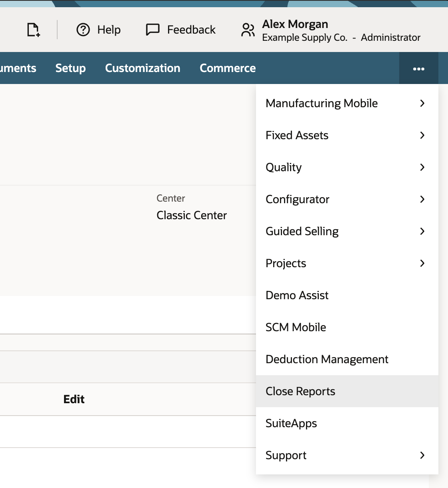Screen dimensions: 448x488
Task: Expand the Support submenu chevron
Action: [422, 455]
